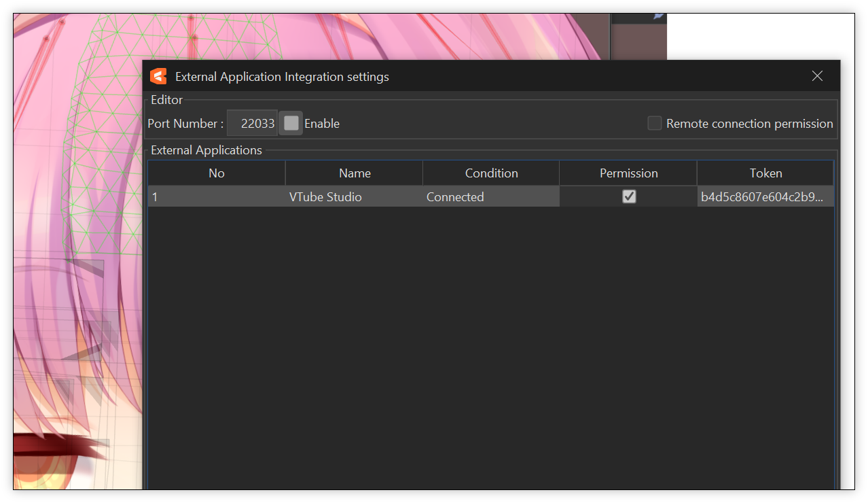Click the Token column header

[x=765, y=173]
